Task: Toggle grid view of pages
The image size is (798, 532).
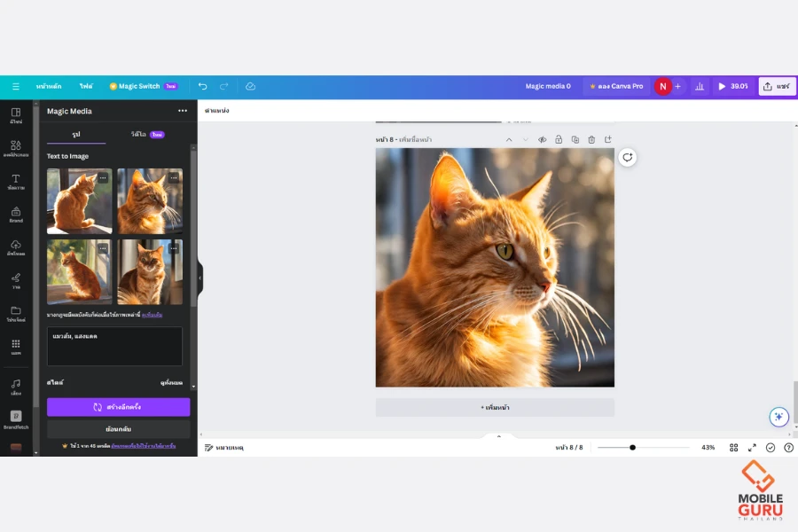Action: click(733, 448)
